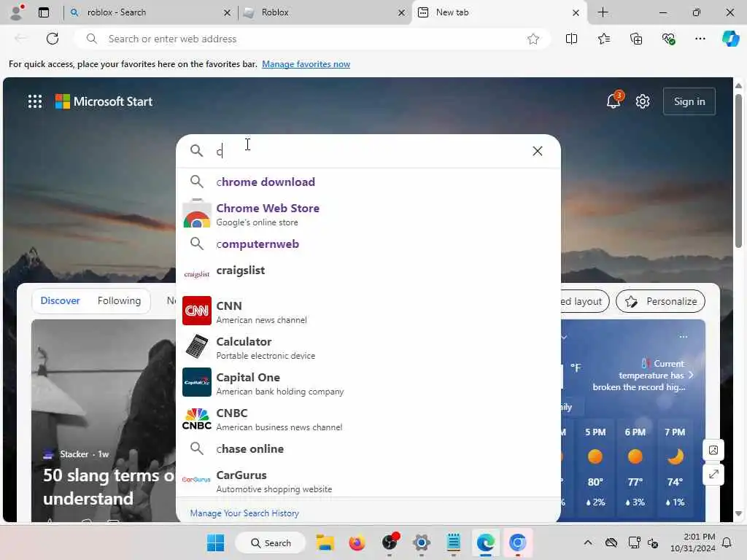
Task: Open the tab actions menu icon
Action: [44, 12]
